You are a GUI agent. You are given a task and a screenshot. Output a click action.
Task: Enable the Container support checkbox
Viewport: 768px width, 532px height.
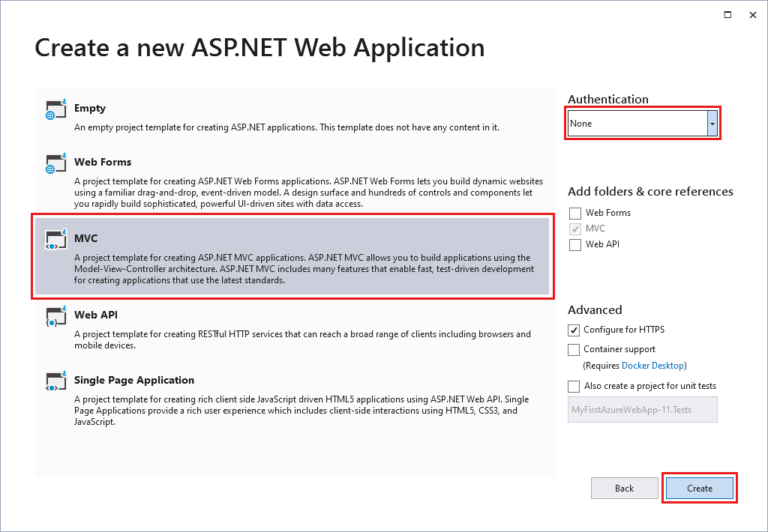pyautogui.click(x=574, y=349)
